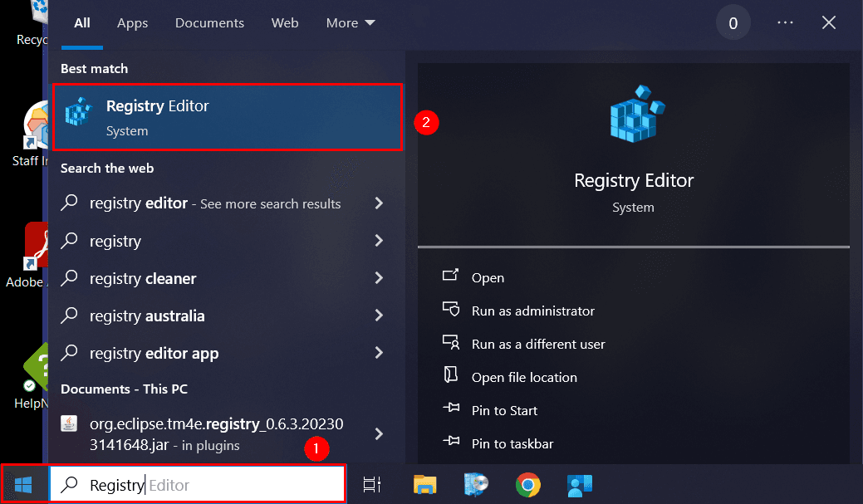Open File Explorer from the taskbar
The image size is (863, 504).
point(424,484)
